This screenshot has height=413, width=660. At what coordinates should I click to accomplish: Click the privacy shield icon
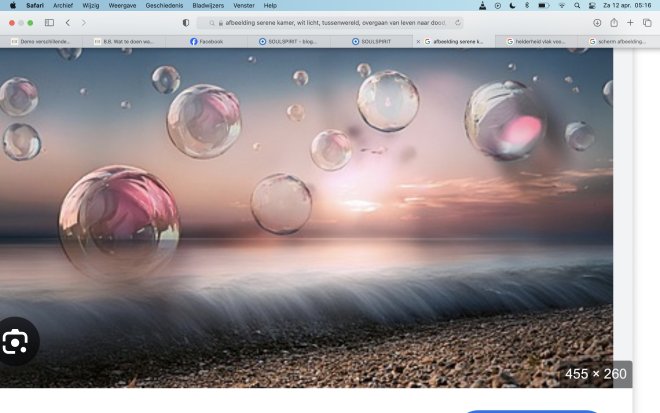point(185,22)
